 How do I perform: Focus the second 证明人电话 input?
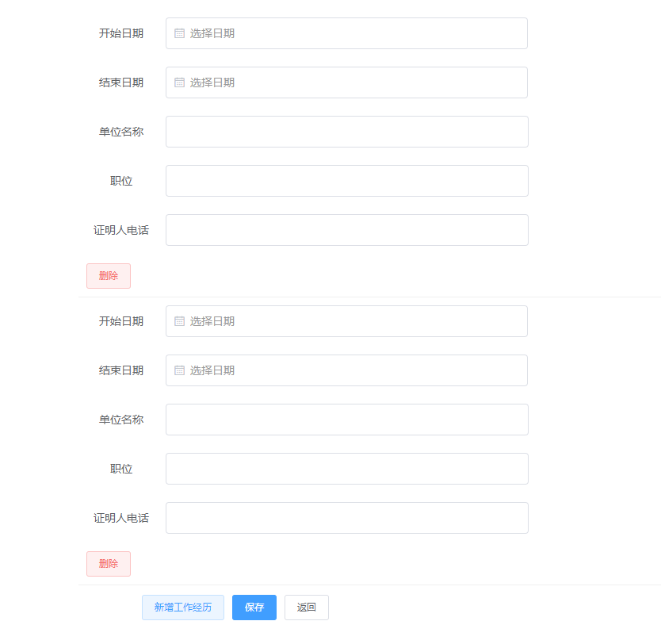click(347, 518)
